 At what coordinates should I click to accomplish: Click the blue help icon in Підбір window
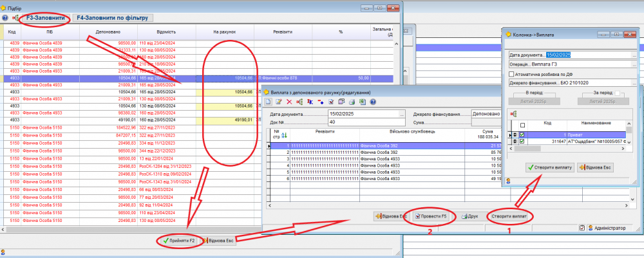tap(6, 18)
